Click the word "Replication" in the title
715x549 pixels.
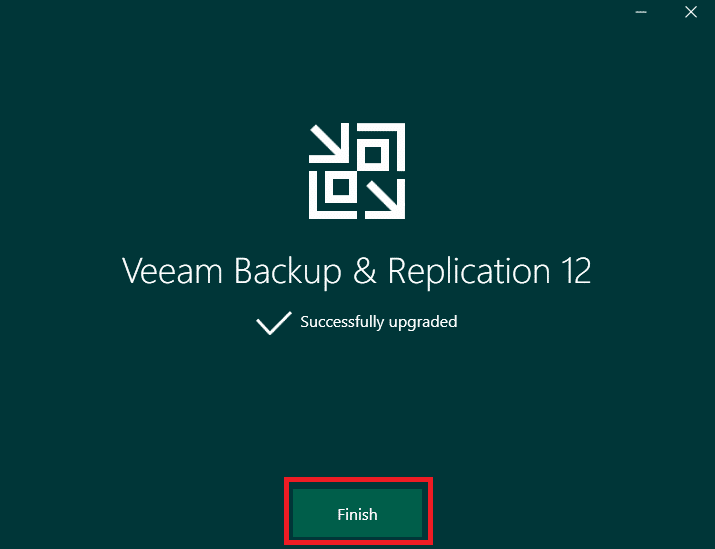pyautogui.click(x=469, y=272)
